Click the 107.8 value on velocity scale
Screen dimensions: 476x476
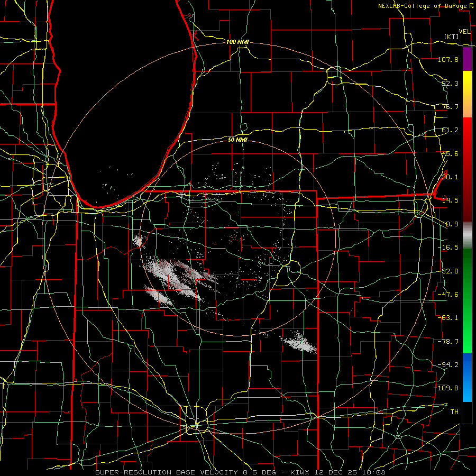click(x=448, y=59)
